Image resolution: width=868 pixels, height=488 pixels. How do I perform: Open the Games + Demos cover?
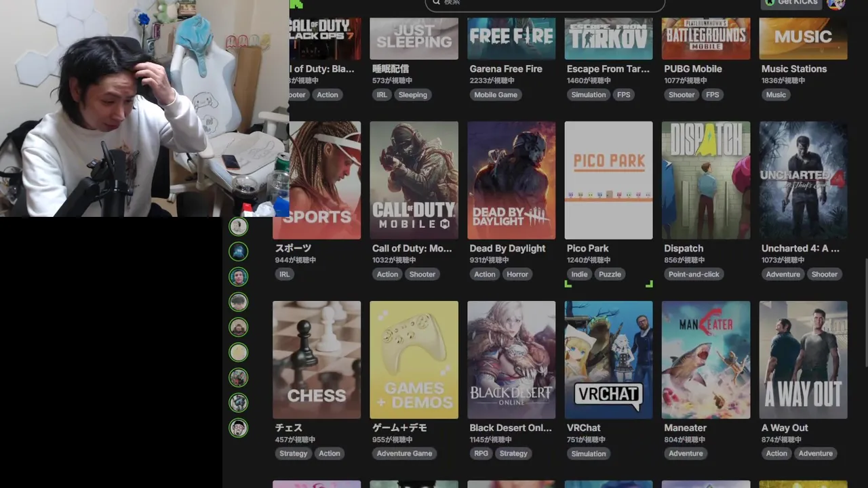(414, 360)
